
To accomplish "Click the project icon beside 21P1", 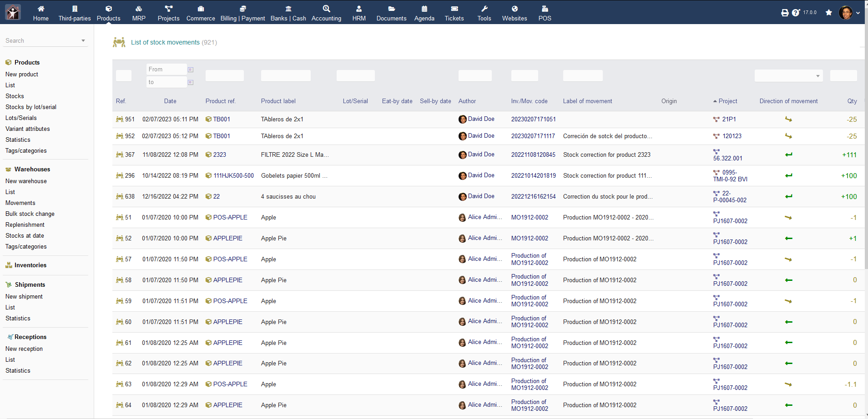I will coord(716,119).
